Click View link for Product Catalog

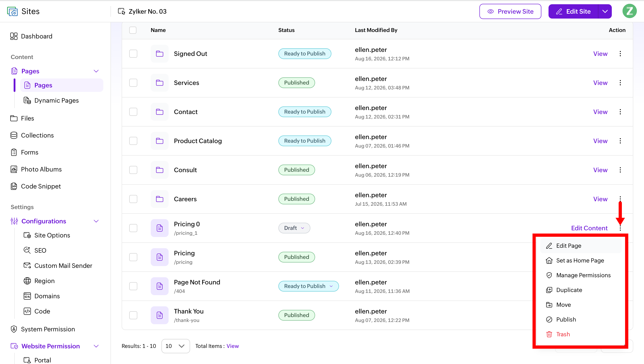tap(600, 141)
